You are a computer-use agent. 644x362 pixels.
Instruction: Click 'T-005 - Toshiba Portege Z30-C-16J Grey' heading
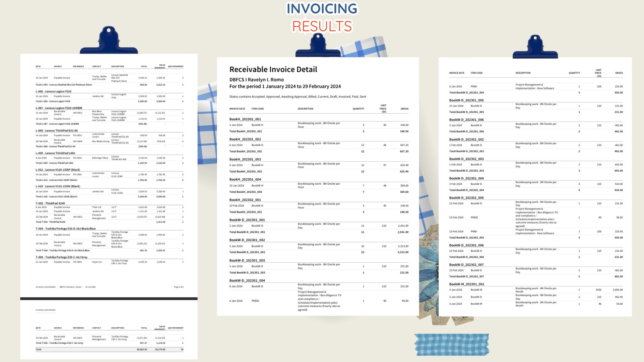[x=62, y=257]
